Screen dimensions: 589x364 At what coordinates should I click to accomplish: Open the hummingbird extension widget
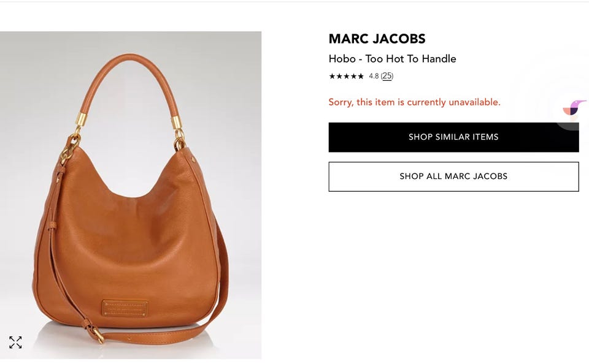click(x=574, y=108)
